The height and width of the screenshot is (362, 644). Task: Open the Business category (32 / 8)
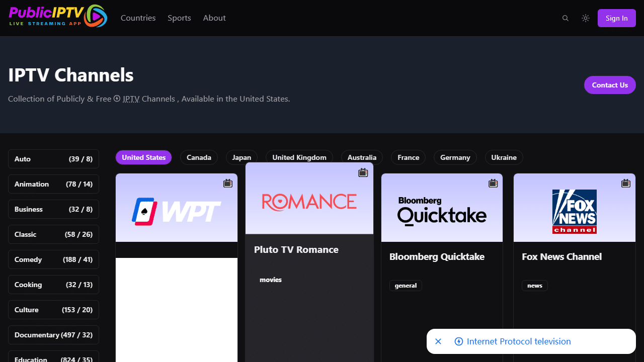click(x=53, y=209)
